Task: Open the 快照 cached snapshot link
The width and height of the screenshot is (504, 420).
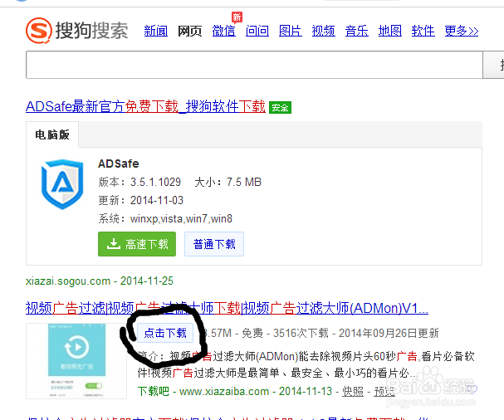Action: pyautogui.click(x=353, y=392)
